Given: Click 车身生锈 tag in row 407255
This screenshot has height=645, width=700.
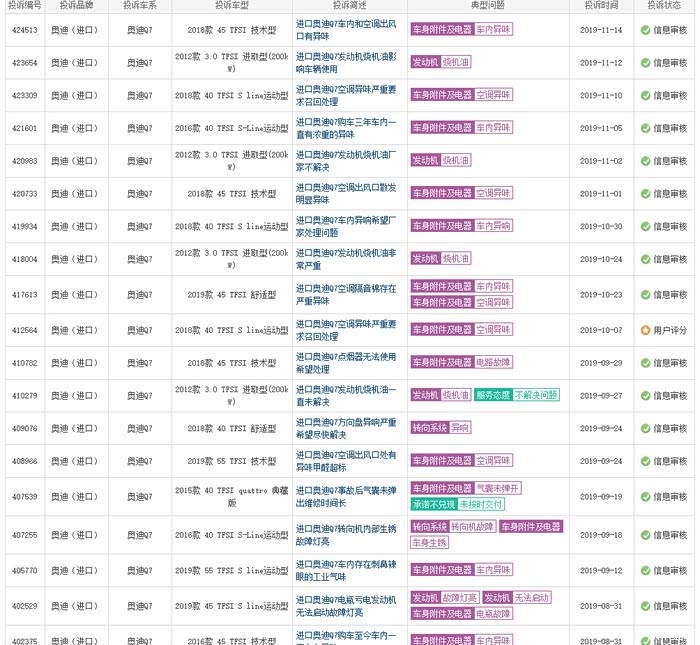Looking at the screenshot, I should (x=429, y=542).
